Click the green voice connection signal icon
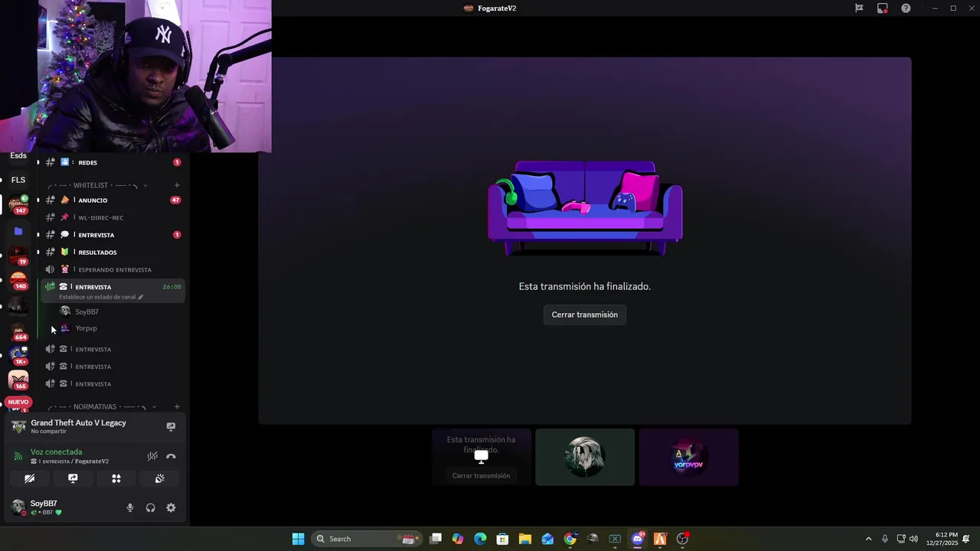 coord(18,456)
